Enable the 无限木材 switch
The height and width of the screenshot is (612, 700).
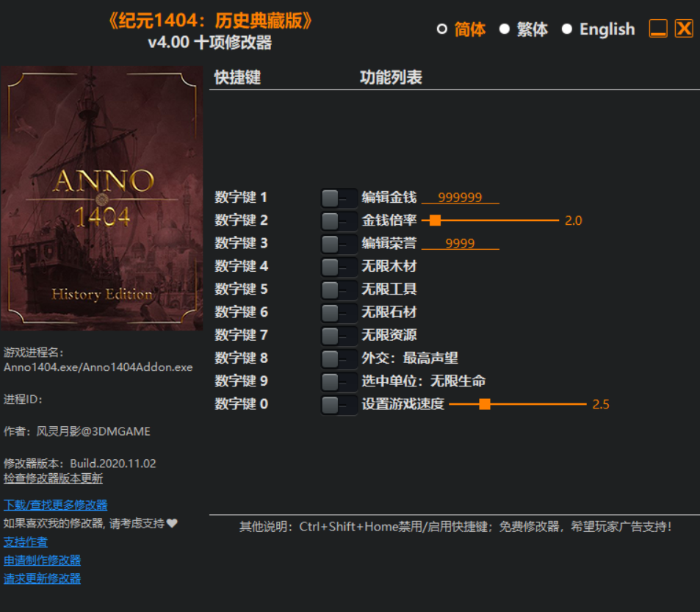(339, 267)
